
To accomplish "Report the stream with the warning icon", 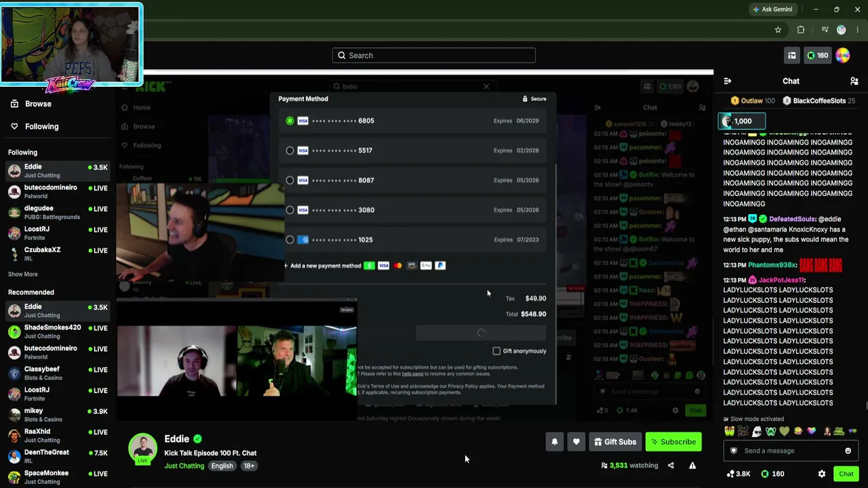I will (x=692, y=466).
